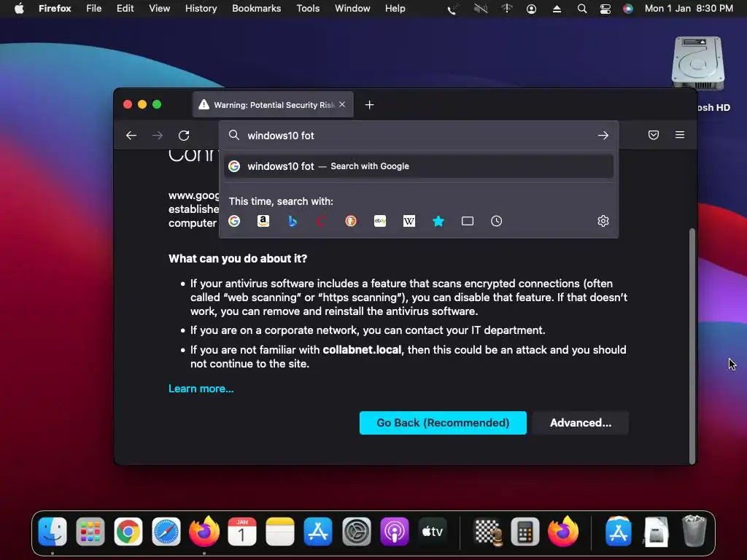Open the Bookmarks menu
This screenshot has height=560, width=747.
256,9
